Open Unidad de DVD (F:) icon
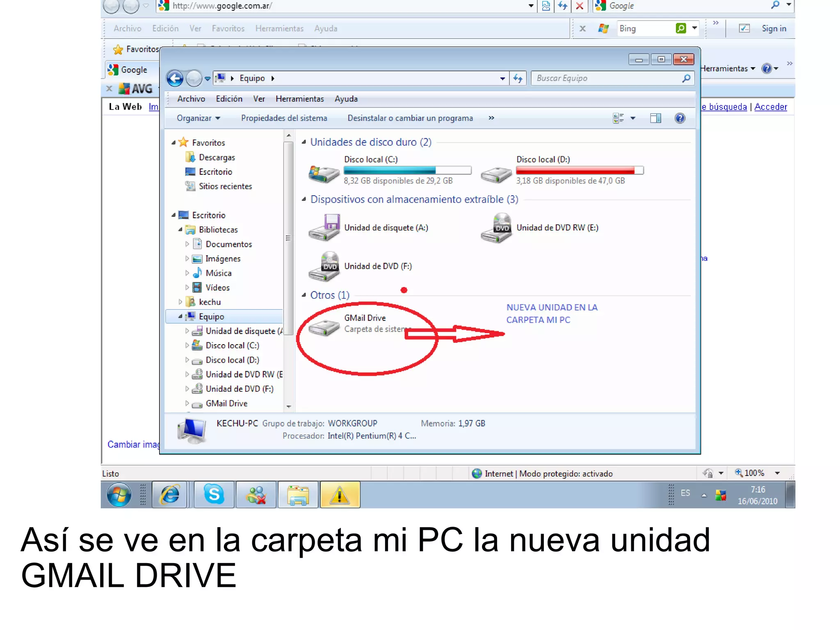The image size is (840, 630). click(324, 266)
